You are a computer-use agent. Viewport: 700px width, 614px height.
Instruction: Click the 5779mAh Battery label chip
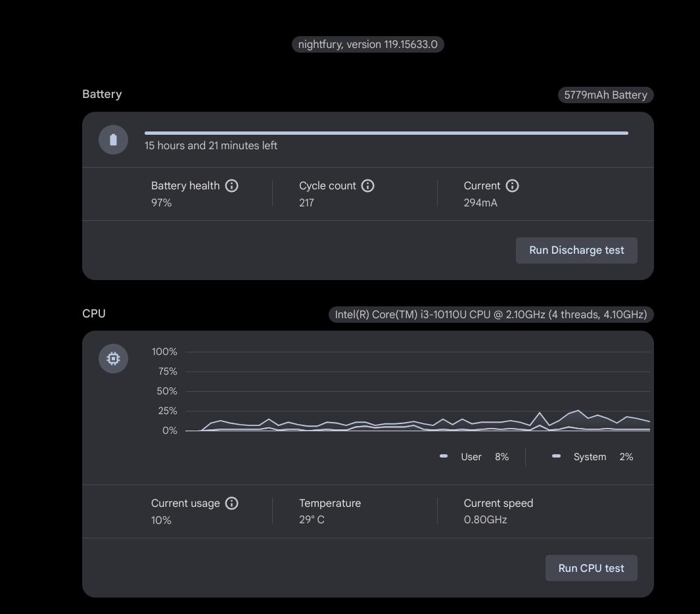pos(605,95)
